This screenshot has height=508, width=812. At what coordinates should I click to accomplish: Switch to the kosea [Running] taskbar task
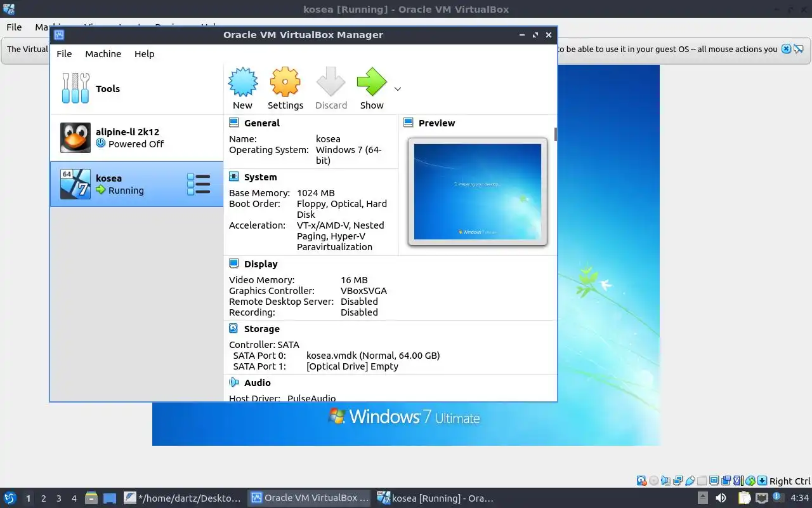pyautogui.click(x=436, y=498)
